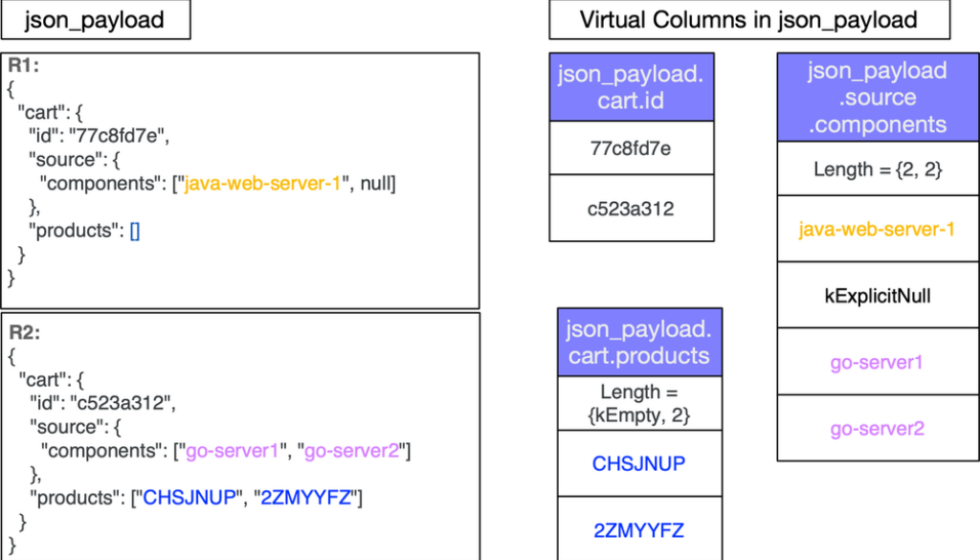Click the 77c8fd7e table cell
This screenshot has width=980, height=560.
632,147
